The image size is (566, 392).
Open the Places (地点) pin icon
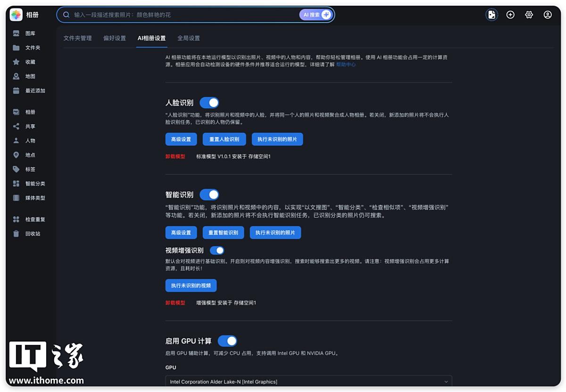pyautogui.click(x=16, y=155)
